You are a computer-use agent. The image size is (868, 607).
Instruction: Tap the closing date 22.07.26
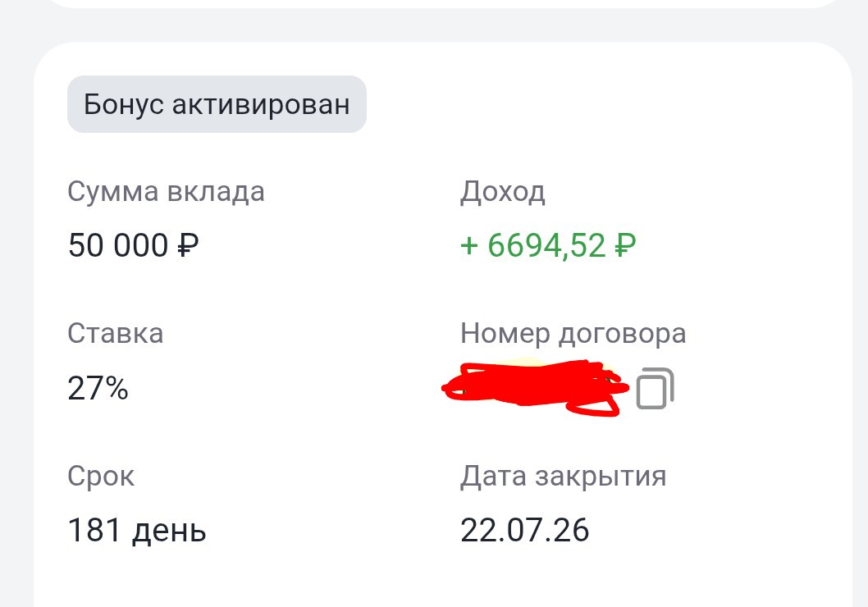point(524,530)
